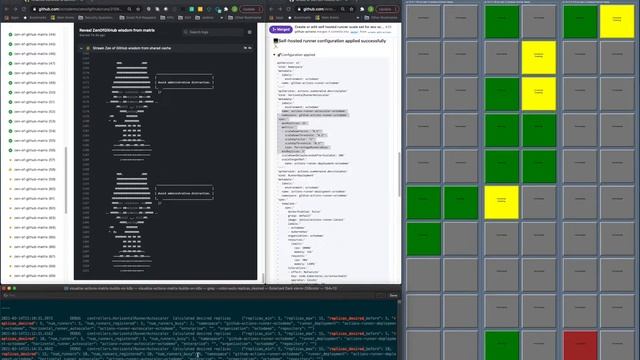
Task: Go back in the left browser window
Action: click(x=6, y=9)
